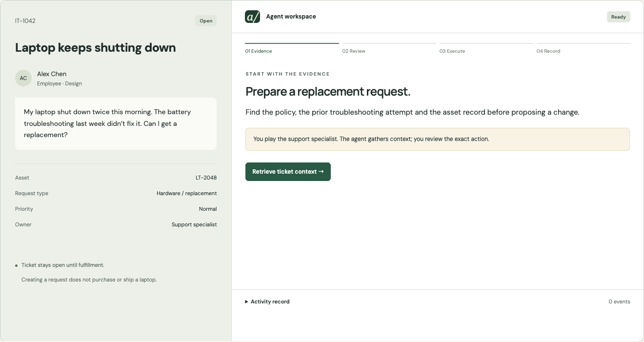Open the 03 Execute step tab
The height and width of the screenshot is (342, 644).
tap(486, 48)
